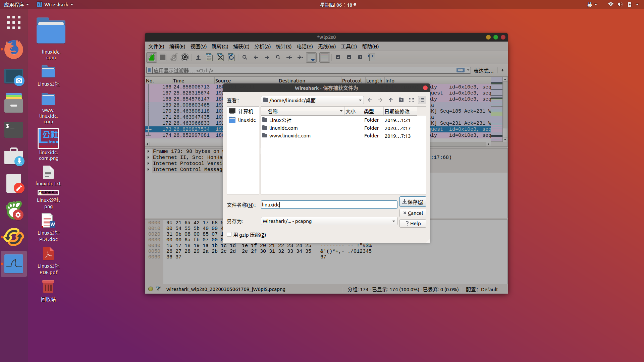Switch save dialog to list view

(x=422, y=100)
